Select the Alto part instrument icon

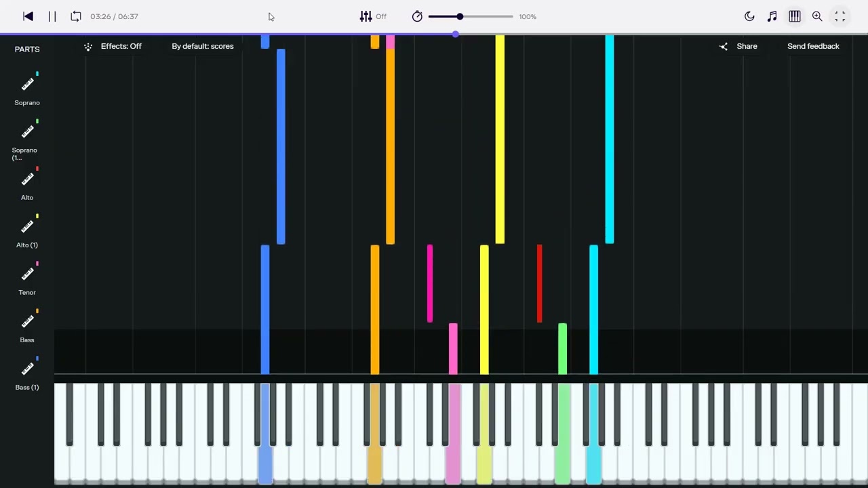click(x=27, y=179)
